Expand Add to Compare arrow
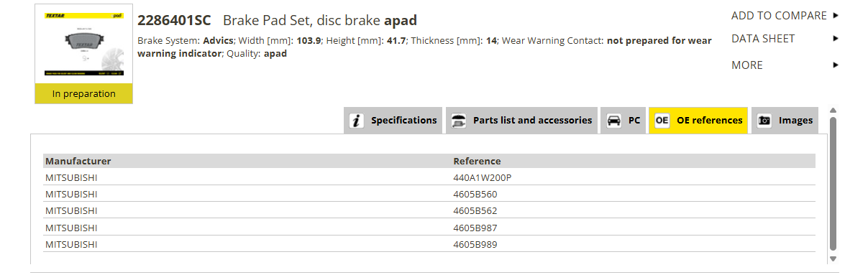The image size is (868, 275). [x=836, y=15]
